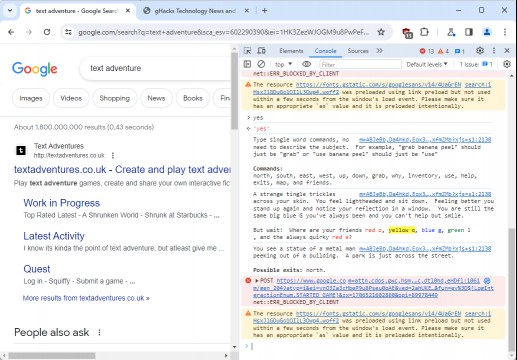The image size is (517, 360).
Task: Activate DevTools inspect element picker
Action: (247, 51)
